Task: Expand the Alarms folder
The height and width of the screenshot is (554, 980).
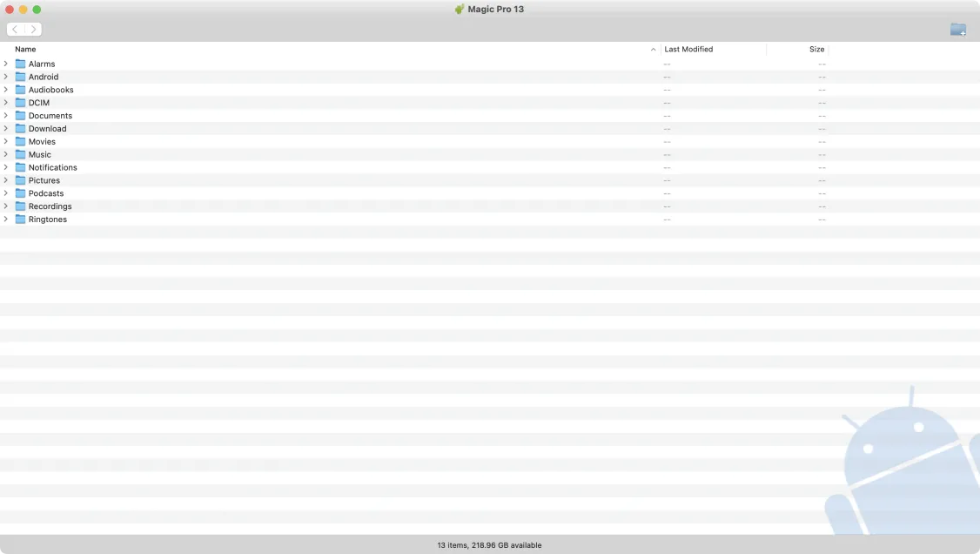Action: [x=5, y=64]
